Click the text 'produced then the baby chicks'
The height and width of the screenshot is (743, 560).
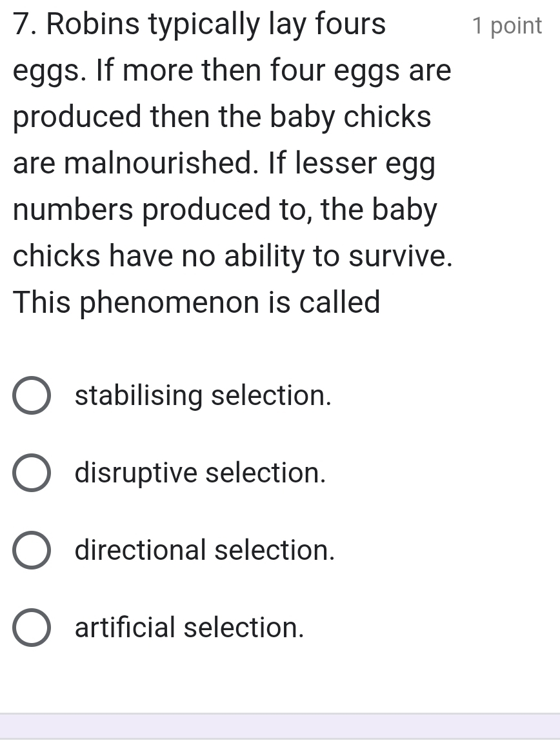(x=222, y=117)
